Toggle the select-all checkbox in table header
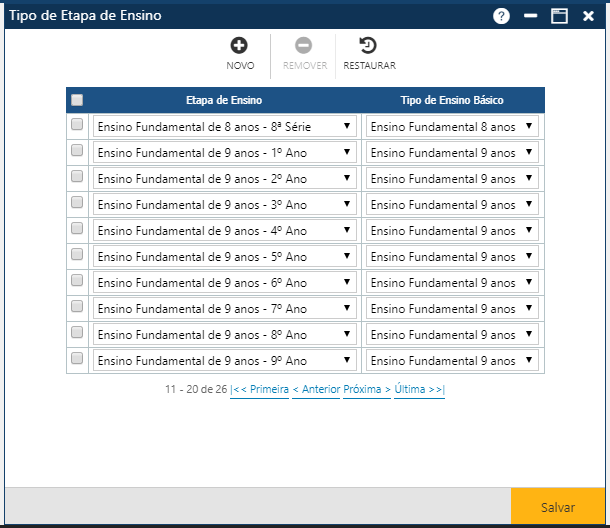This screenshot has width=610, height=528. click(x=77, y=100)
